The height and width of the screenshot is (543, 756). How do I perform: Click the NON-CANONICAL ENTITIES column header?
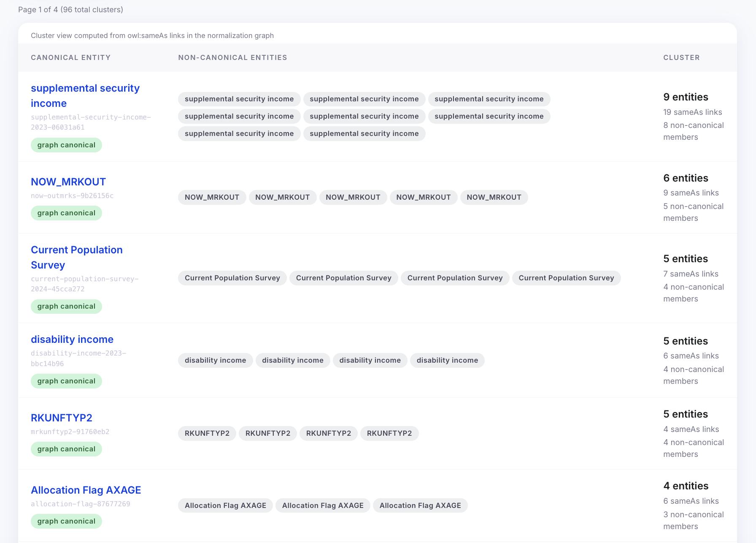click(232, 57)
